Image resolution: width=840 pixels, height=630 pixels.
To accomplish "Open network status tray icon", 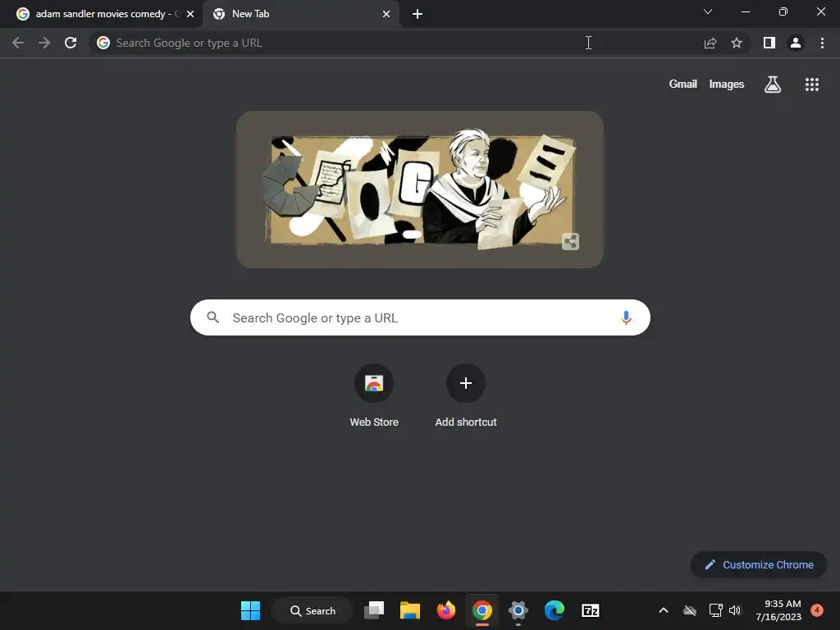I will 715,610.
